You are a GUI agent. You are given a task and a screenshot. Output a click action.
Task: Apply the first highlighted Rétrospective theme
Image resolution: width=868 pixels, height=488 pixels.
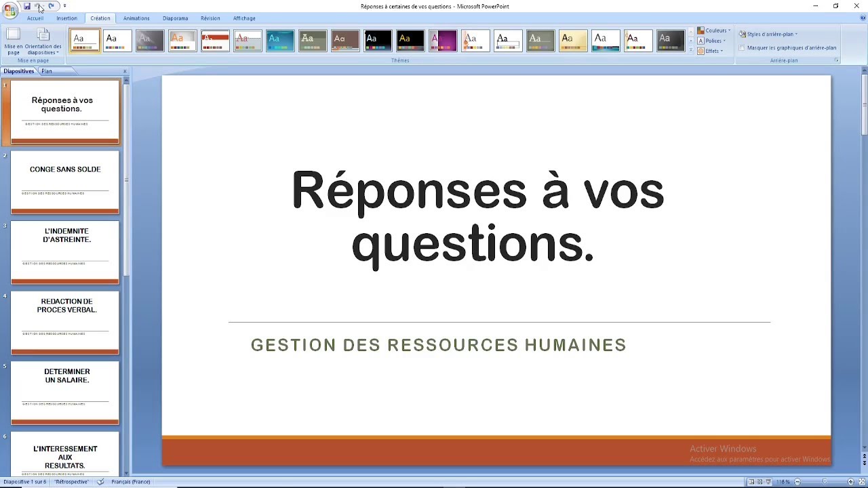[84, 41]
